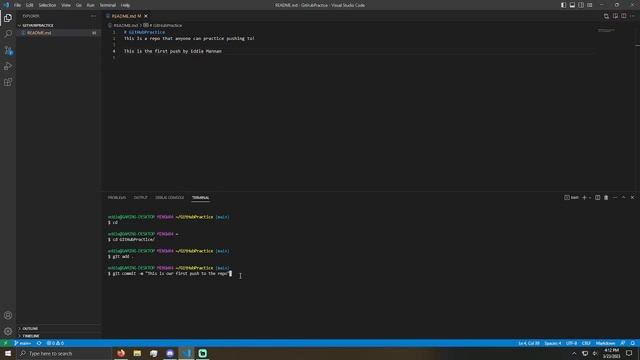Create a new terminal with plus icon
The width and height of the screenshot is (640, 360).
click(x=584, y=198)
